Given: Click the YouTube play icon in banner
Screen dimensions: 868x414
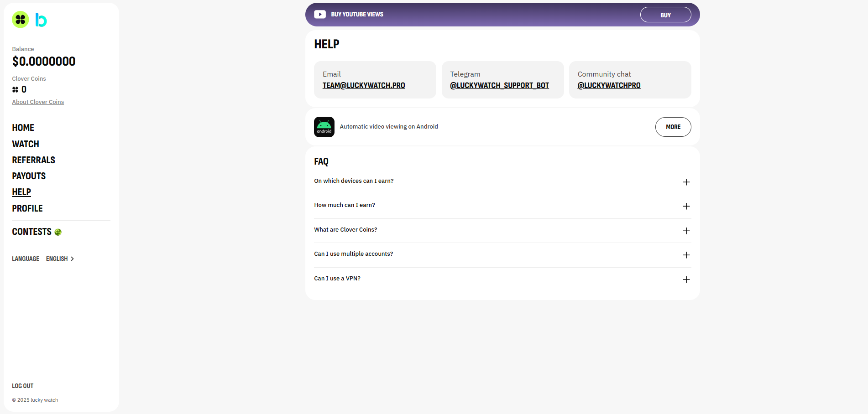Looking at the screenshot, I should pyautogui.click(x=320, y=15).
